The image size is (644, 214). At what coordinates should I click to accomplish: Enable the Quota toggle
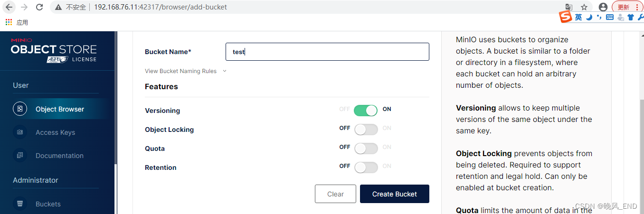point(366,149)
